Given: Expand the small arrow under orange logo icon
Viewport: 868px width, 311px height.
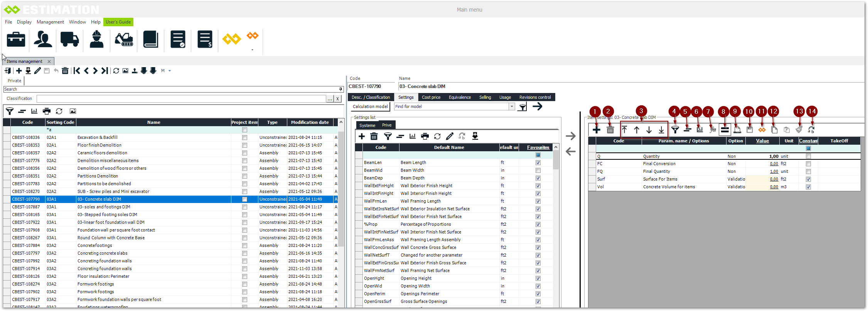Looking at the screenshot, I should [x=253, y=50].
